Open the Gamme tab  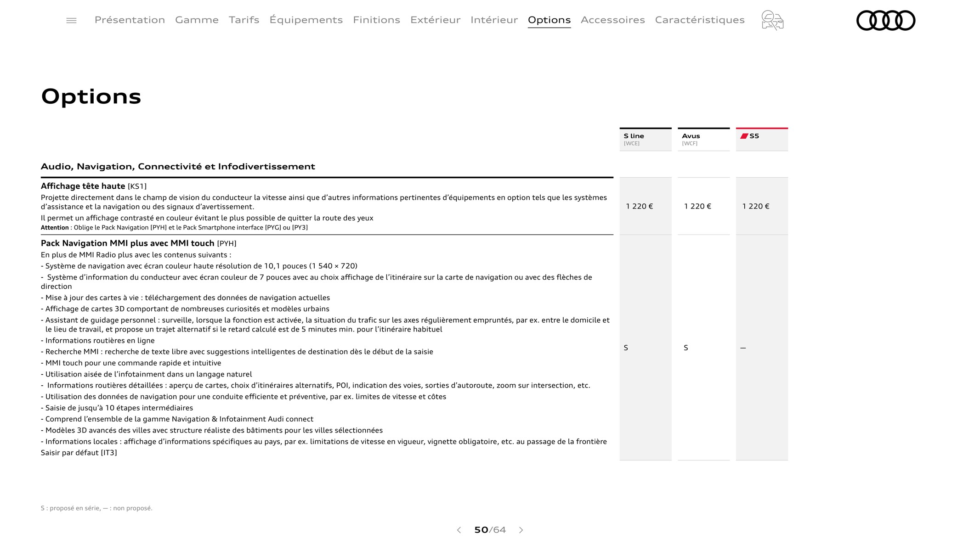pos(197,20)
